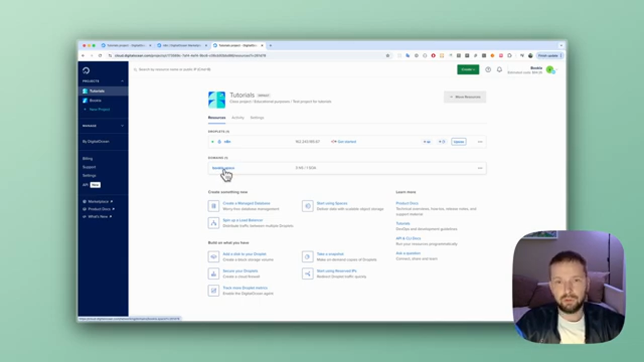644x362 pixels.
Task: Click the Reserved IPs icon
Action: (307, 274)
